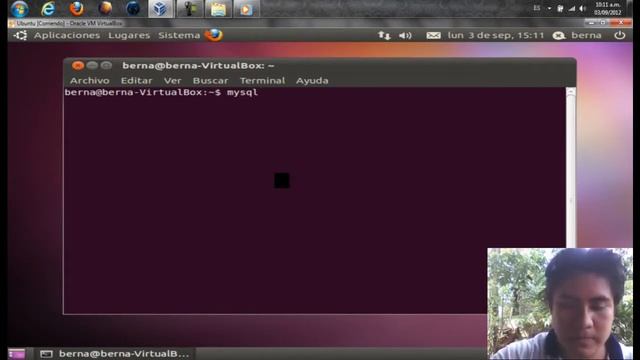Click the show desktop icon in the bottom panel
The image size is (640, 360).
point(17,353)
